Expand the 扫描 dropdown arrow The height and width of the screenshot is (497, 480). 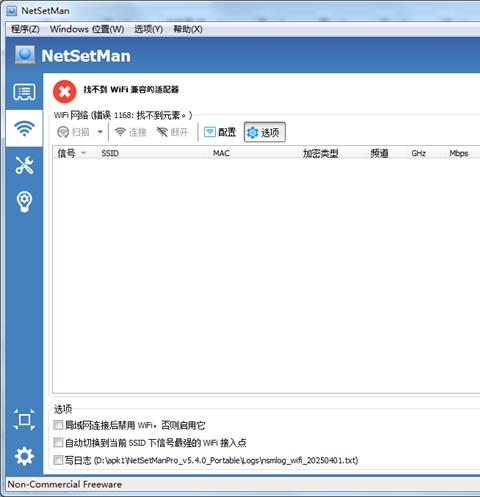click(100, 132)
